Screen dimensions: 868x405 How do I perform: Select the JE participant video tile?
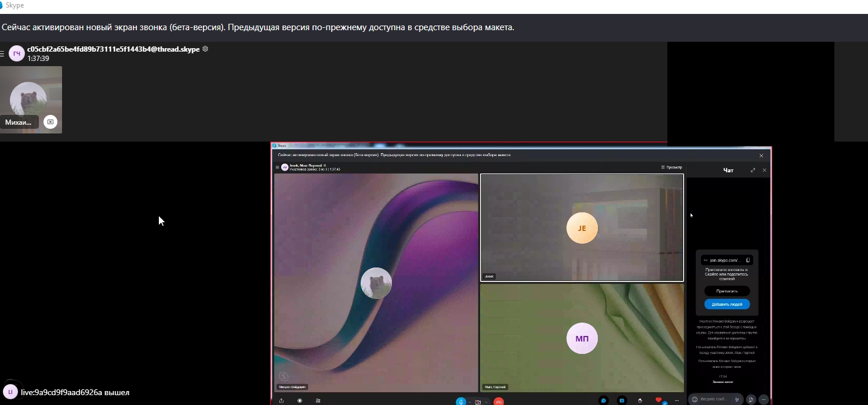click(x=582, y=227)
